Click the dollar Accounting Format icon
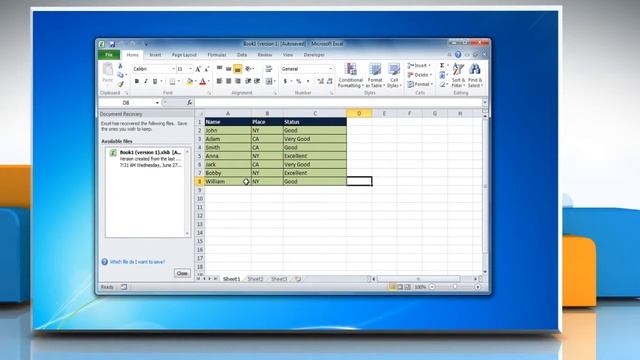 pos(285,81)
